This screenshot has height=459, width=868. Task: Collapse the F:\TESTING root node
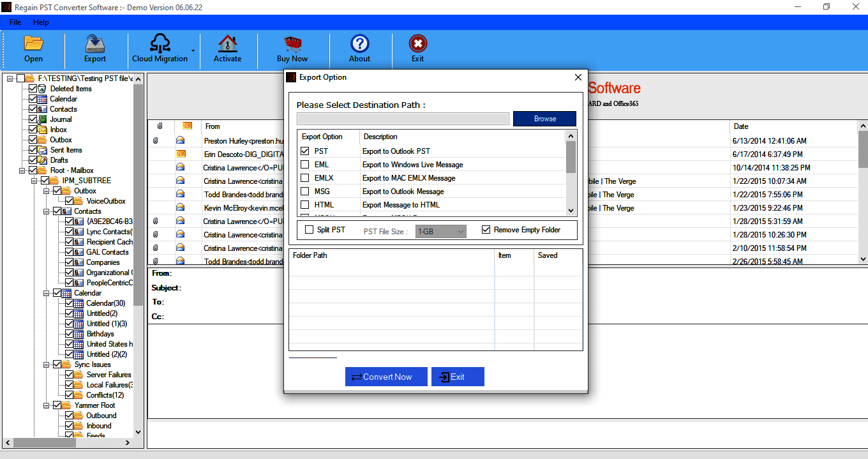pos(10,79)
